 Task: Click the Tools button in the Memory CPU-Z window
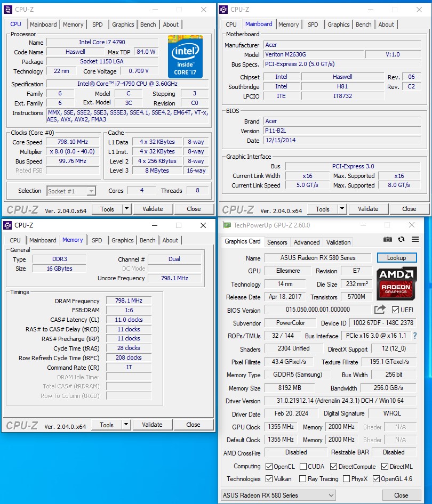click(x=107, y=425)
